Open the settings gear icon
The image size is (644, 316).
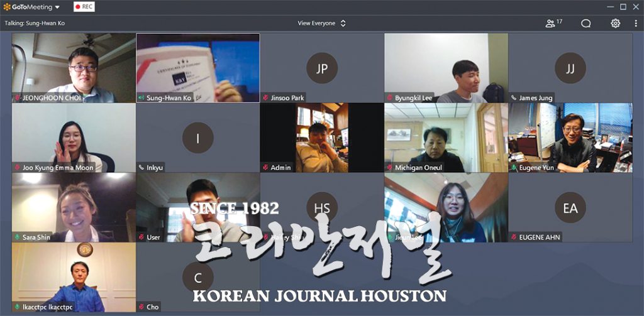[x=615, y=23]
